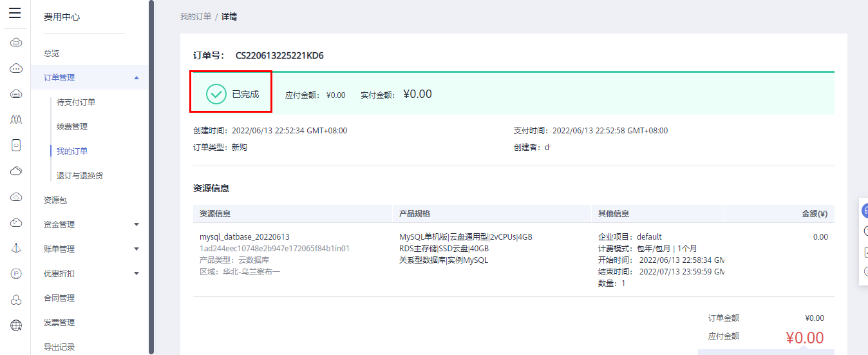Click the green completed checkmark status icon
The image size is (868, 355).
click(216, 94)
